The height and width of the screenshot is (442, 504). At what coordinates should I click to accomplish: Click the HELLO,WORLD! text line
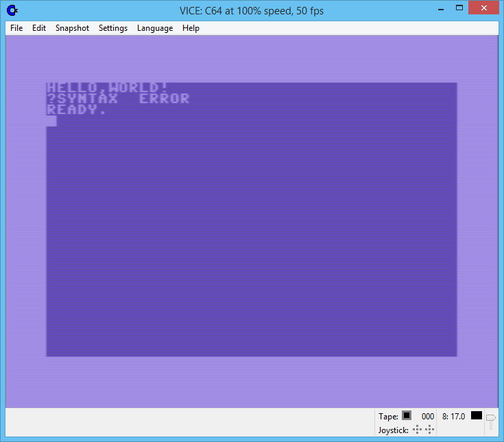pyautogui.click(x=107, y=88)
